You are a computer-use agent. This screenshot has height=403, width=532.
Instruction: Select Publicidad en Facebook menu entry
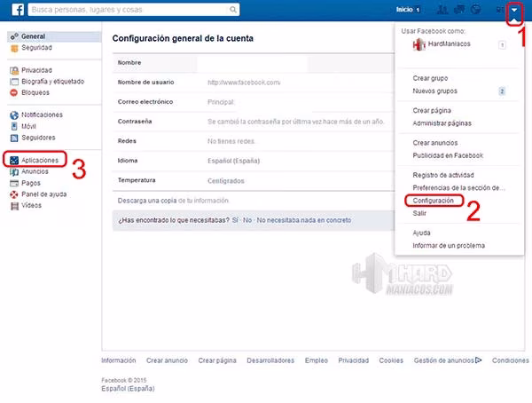click(x=448, y=155)
